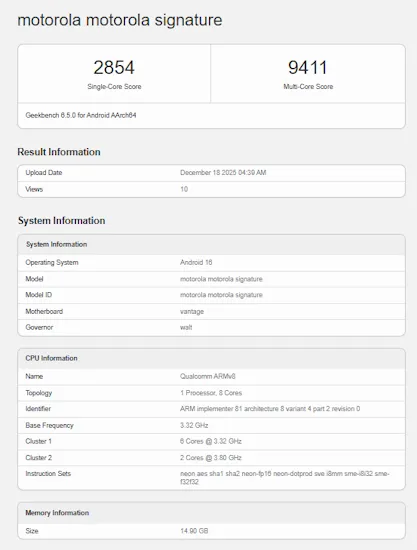
Task: Select the 'ARM implementer 81 architecture 8' identifier value
Action: coord(270,409)
